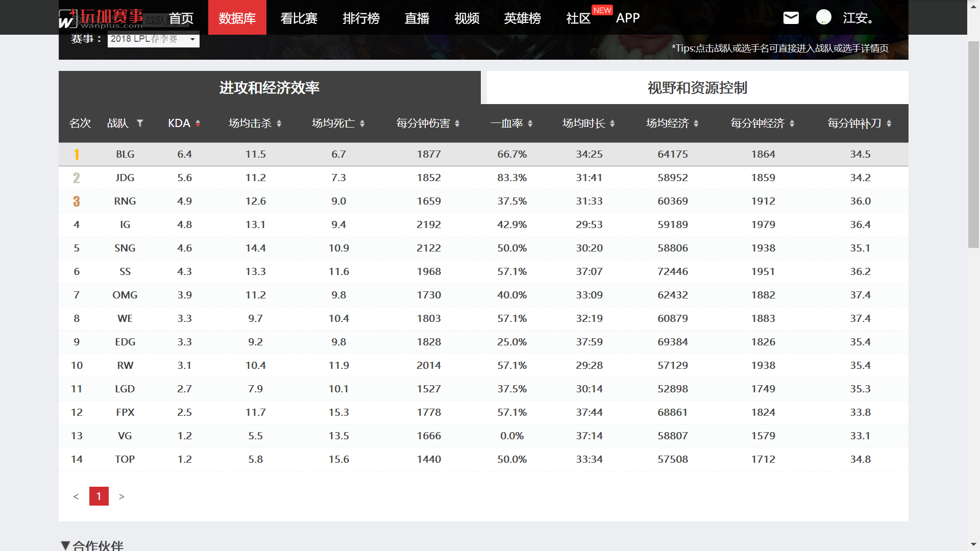Open EDG team details
Screen dimensions: 980x551
[x=125, y=342]
